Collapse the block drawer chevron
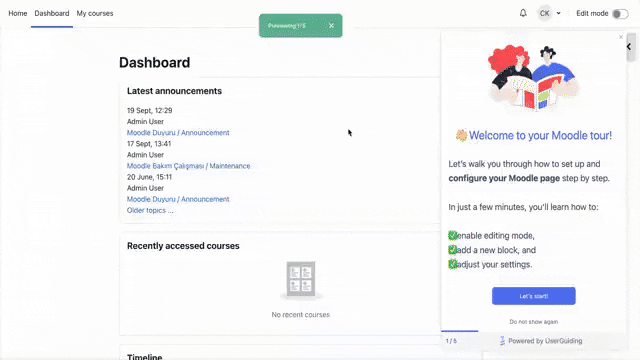Viewport: 640px width, 360px height. [629, 47]
